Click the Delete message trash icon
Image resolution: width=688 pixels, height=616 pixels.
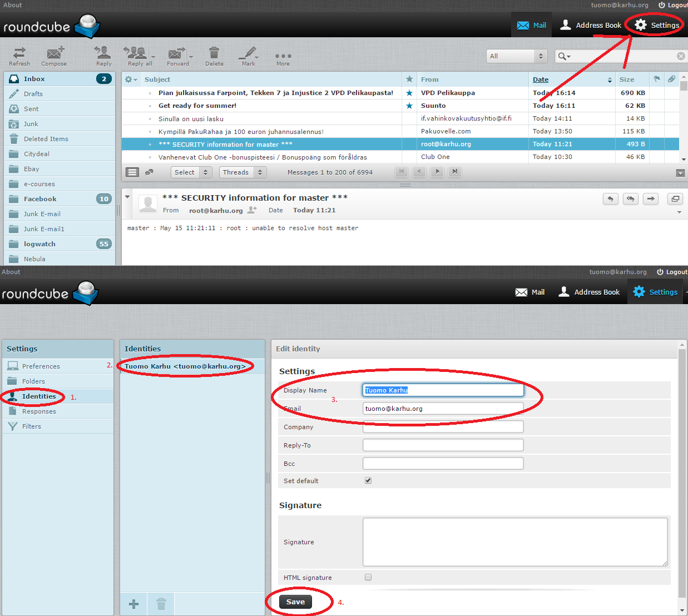coord(214,54)
